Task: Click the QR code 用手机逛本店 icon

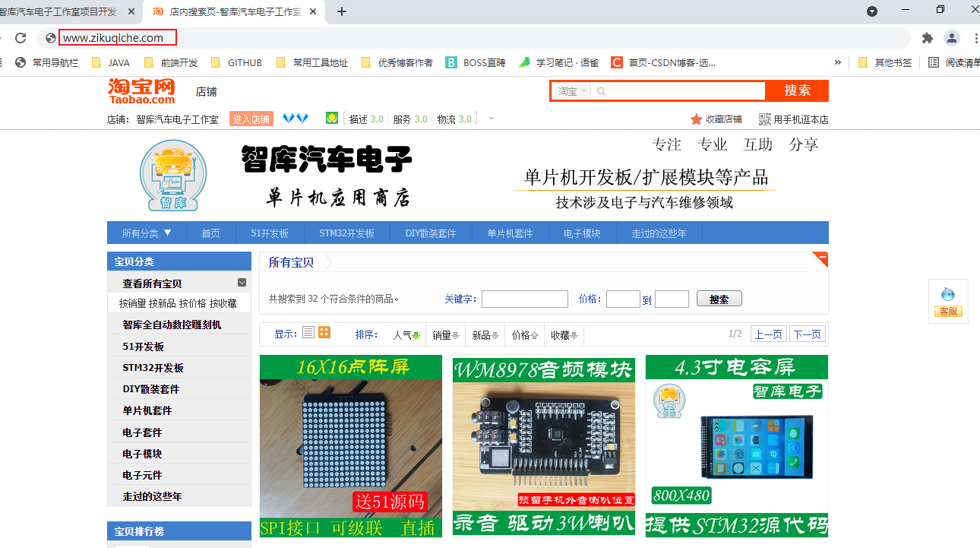Action: click(x=765, y=119)
